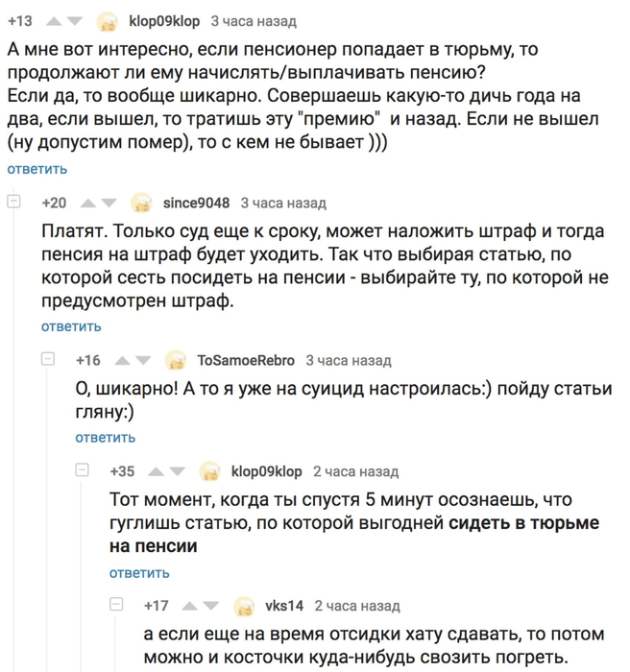Downvote ToSamoeRebro's comment rated +16
The width and height of the screenshot is (630, 672).
143,361
